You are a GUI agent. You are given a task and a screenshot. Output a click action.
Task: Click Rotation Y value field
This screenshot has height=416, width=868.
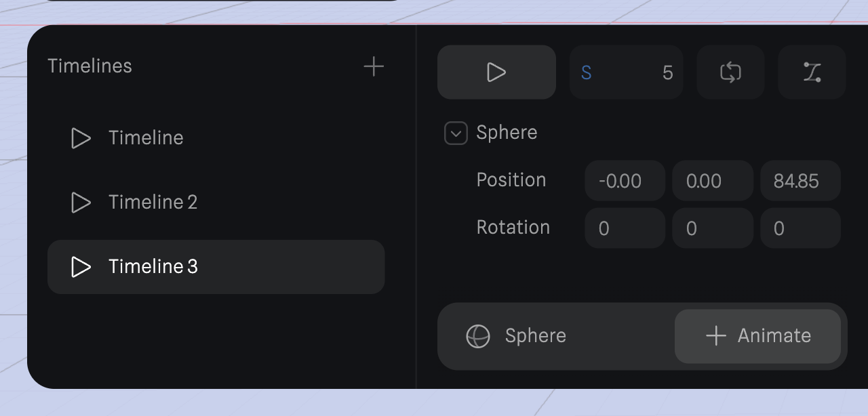click(x=712, y=228)
